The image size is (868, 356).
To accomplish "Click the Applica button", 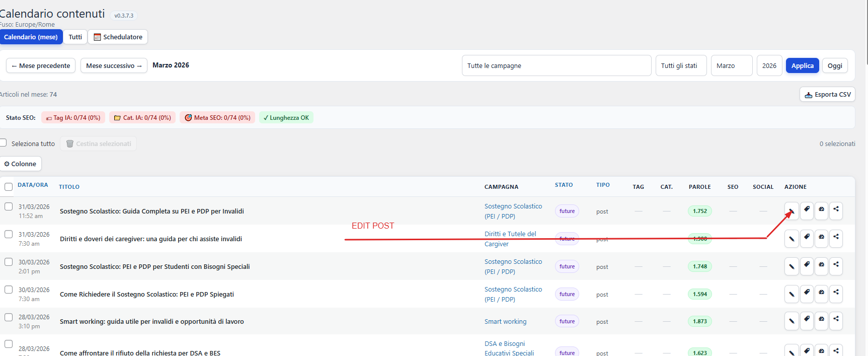I will pyautogui.click(x=803, y=65).
